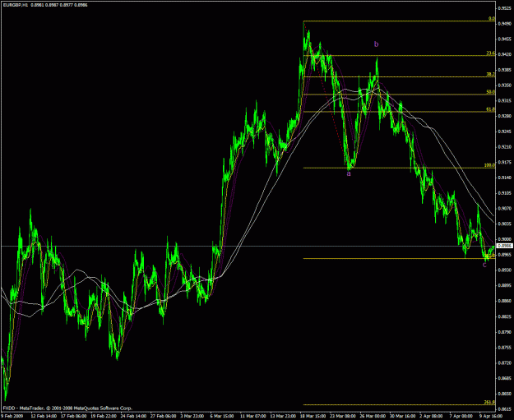Click the '9 Apr 16:00' time label
Image resolution: width=514 pixels, height=420 pixels.
coord(491,416)
